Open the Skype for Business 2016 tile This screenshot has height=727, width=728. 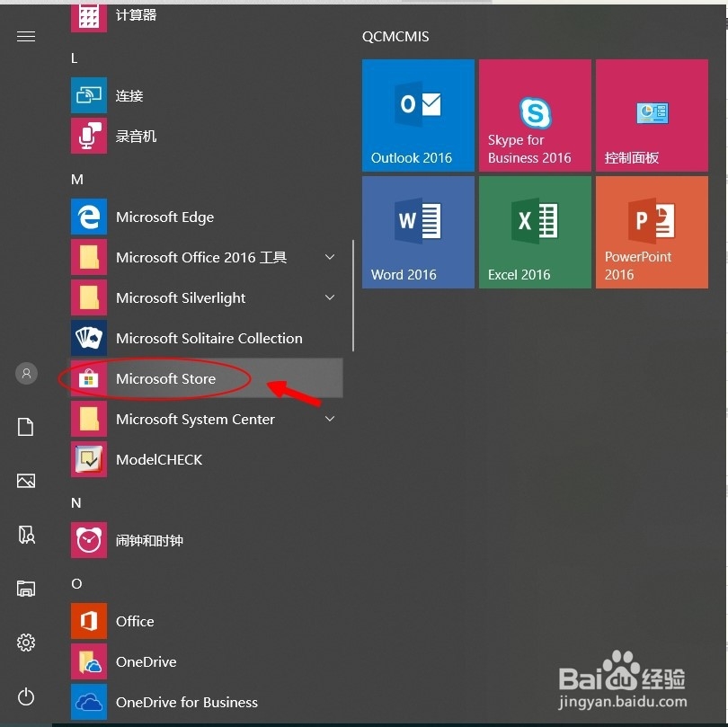click(535, 115)
